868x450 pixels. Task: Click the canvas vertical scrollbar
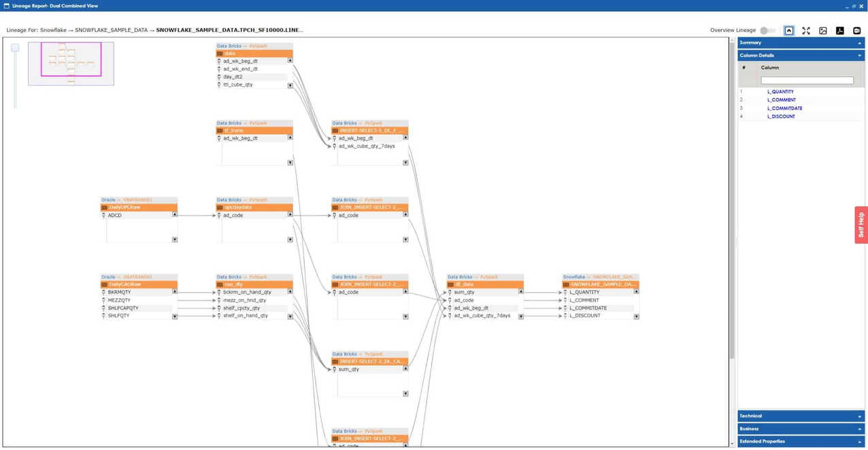coord(732,201)
